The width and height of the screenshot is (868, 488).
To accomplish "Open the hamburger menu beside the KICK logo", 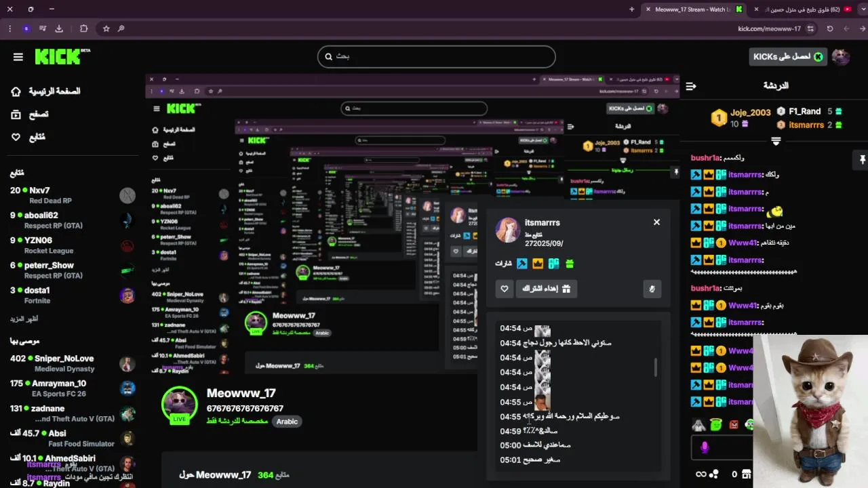I will pos(18,57).
